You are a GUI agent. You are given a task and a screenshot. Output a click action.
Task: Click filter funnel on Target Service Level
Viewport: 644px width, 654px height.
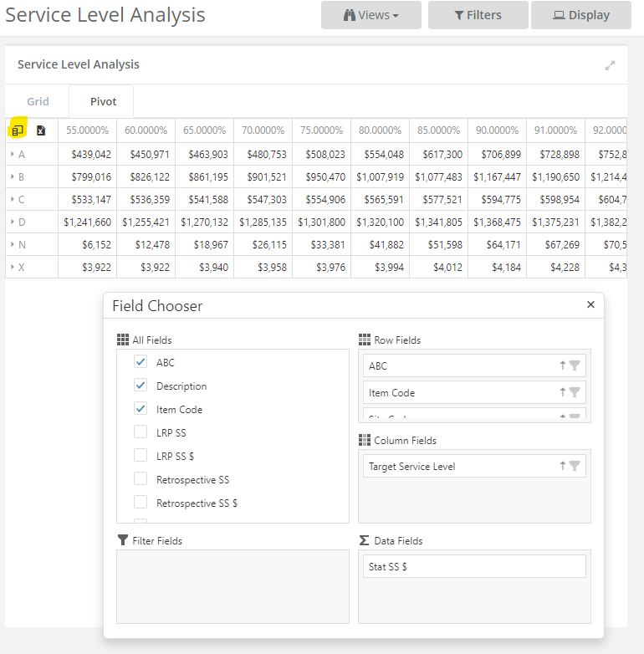[575, 466]
